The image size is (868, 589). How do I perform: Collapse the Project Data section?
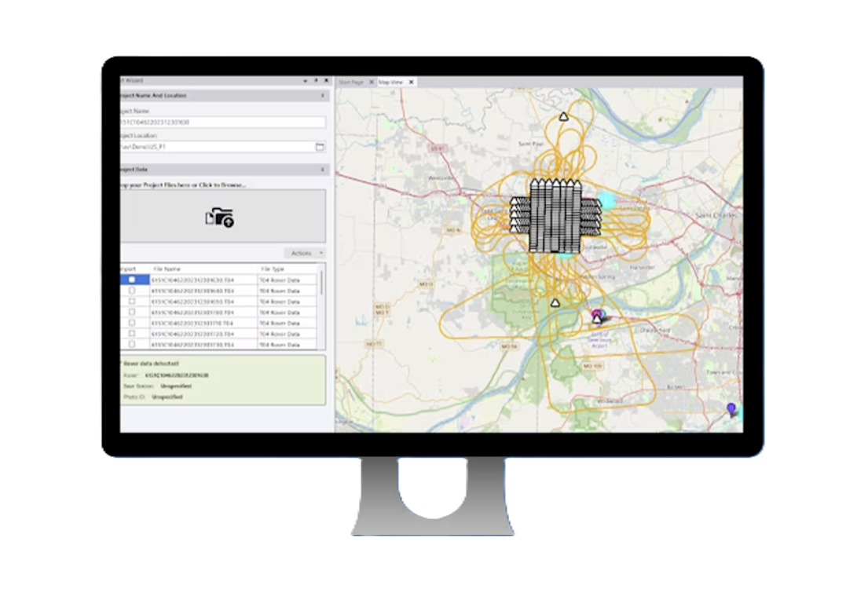[322, 170]
